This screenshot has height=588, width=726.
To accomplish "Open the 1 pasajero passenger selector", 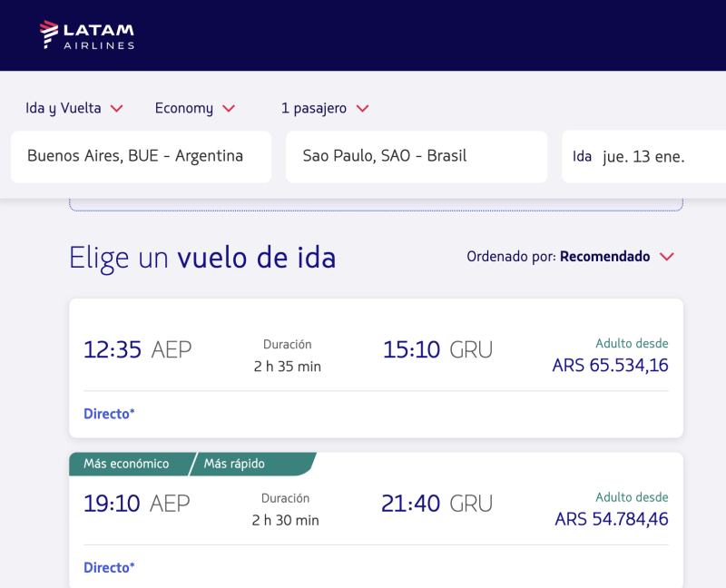I will 314,108.
